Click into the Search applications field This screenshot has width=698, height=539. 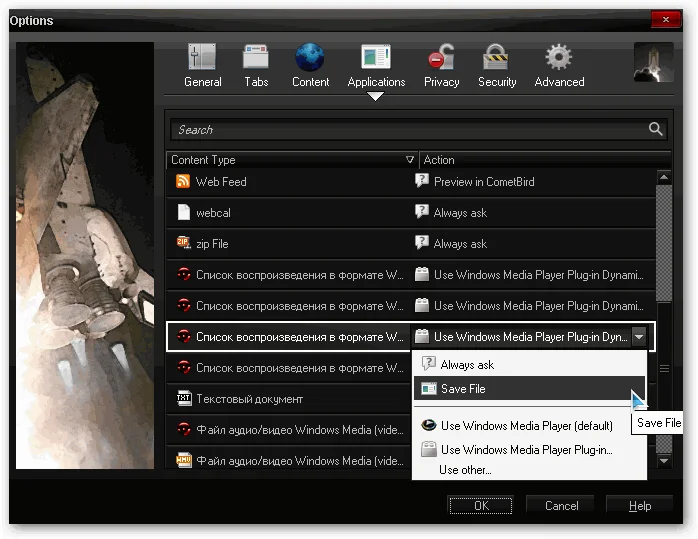pyautogui.click(x=405, y=129)
